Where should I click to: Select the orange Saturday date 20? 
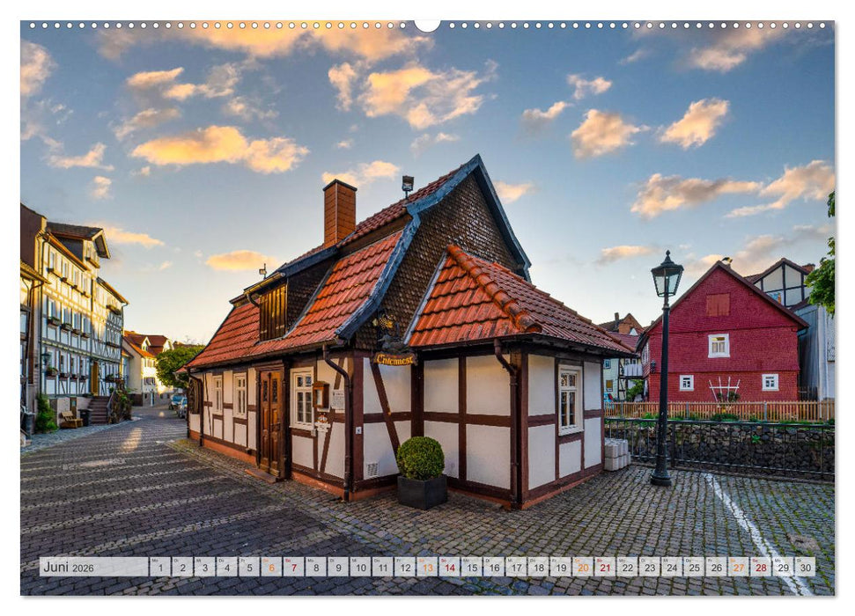[581, 566]
